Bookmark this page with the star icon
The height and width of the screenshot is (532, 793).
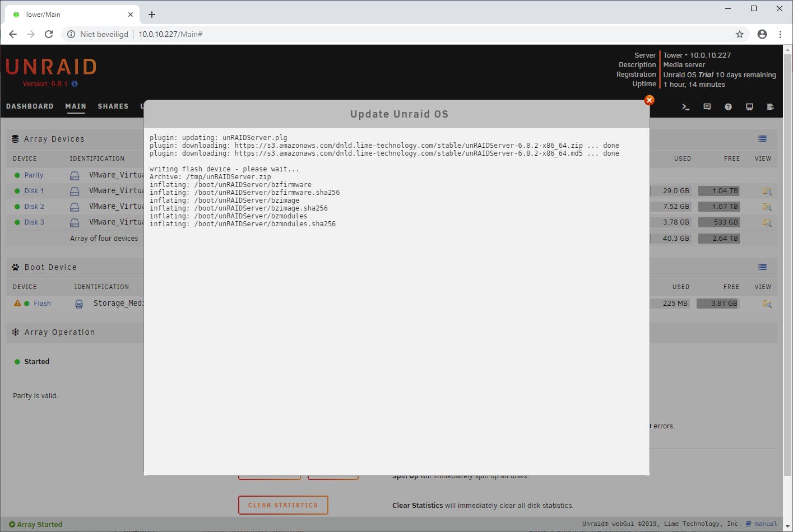(740, 34)
